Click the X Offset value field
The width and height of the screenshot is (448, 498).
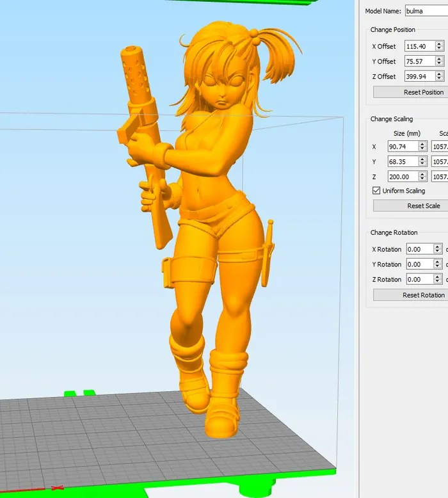[419, 46]
